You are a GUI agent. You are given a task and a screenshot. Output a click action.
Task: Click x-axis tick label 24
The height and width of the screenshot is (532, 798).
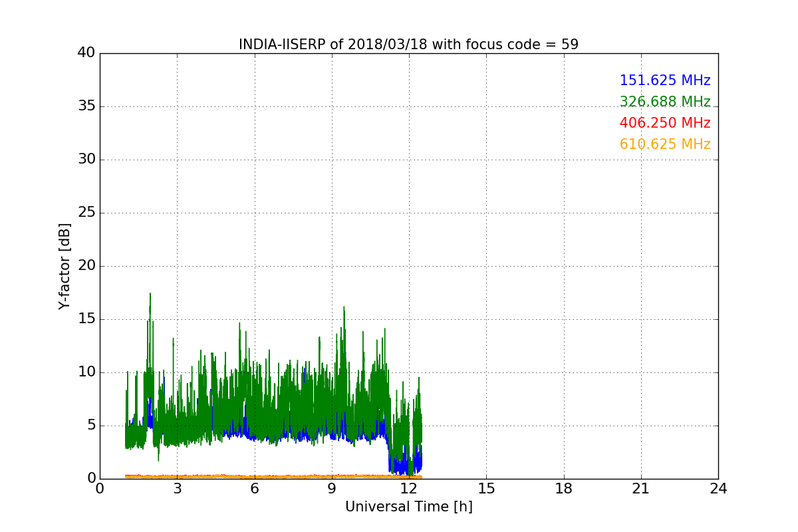tap(718, 488)
